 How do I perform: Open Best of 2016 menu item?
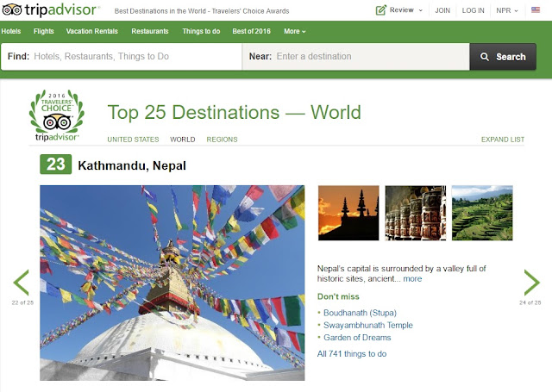click(251, 31)
